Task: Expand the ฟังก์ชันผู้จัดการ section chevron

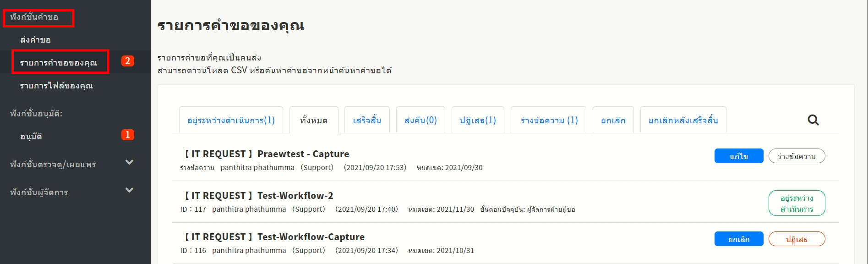Action: pyautogui.click(x=130, y=190)
